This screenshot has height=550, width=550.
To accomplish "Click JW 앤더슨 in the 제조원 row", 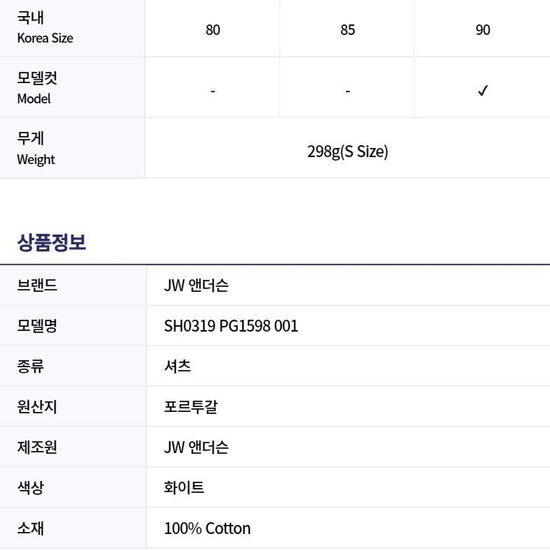I will pos(196,447).
